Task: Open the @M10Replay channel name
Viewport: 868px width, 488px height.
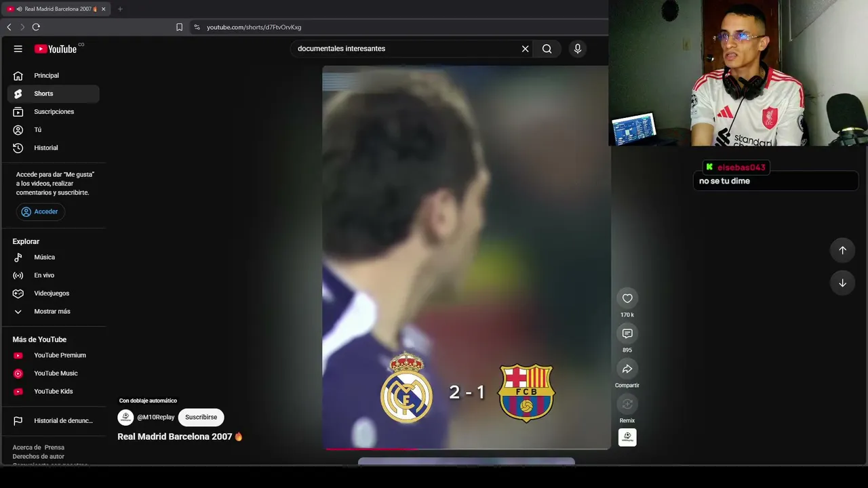Action: (x=156, y=418)
